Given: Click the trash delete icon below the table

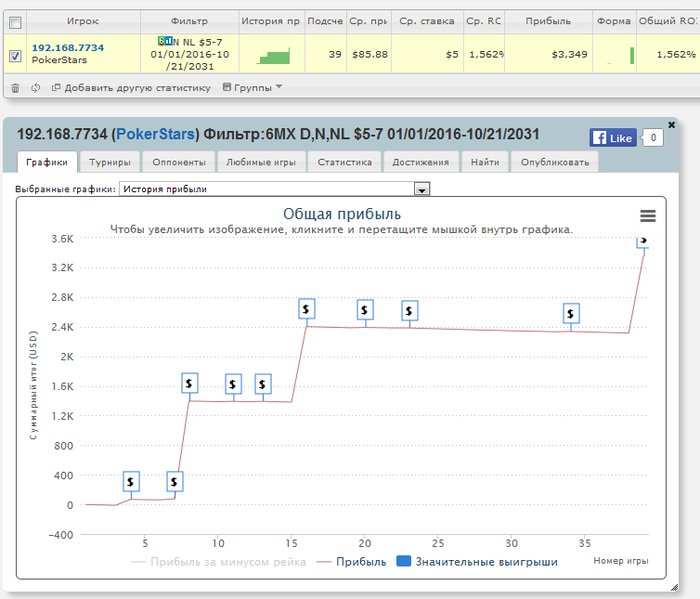Looking at the screenshot, I should click(x=15, y=88).
